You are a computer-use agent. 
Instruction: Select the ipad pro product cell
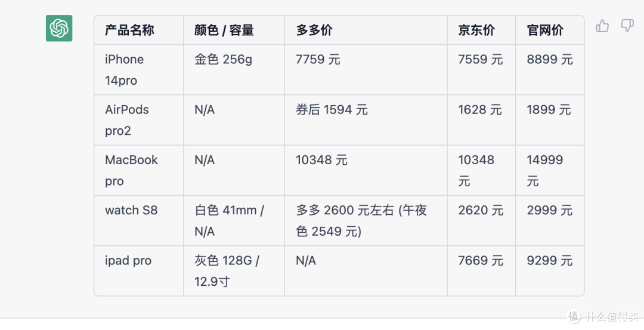[x=139, y=271]
